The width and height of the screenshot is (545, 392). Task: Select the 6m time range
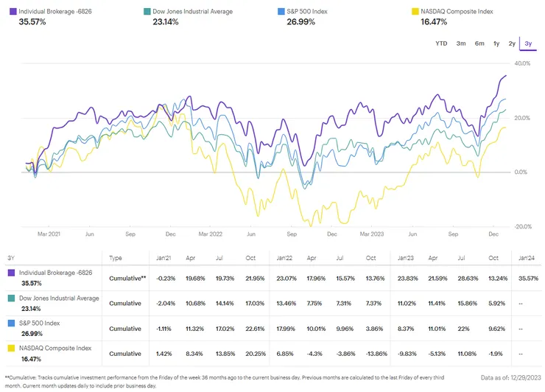pos(479,43)
